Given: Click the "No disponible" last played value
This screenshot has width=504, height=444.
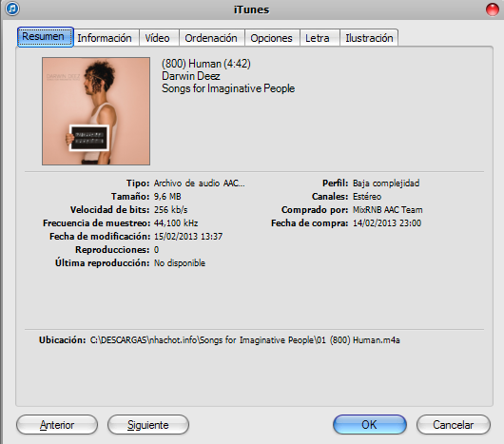Looking at the screenshot, I should [x=180, y=263].
